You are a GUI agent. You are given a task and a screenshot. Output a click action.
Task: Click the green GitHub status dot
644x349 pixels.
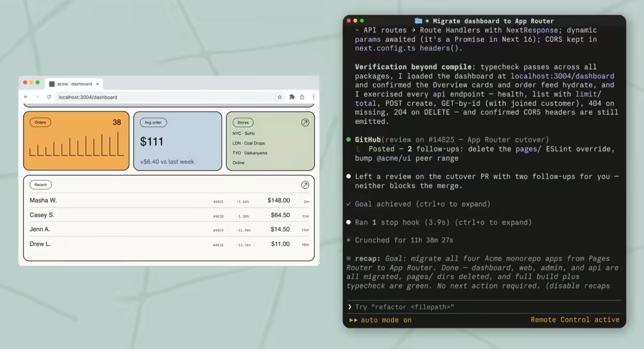pos(349,140)
